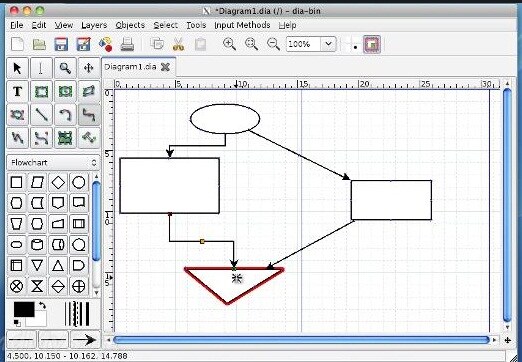Image resolution: width=522 pixels, height=362 pixels.
Task: Pick the Summing junction crossed-circle shape
Action: point(17,286)
